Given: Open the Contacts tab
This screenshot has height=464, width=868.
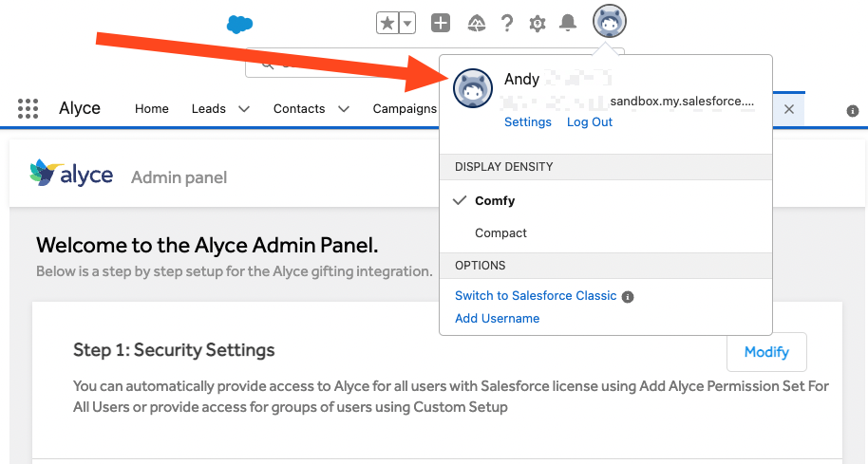Looking at the screenshot, I should (x=299, y=108).
